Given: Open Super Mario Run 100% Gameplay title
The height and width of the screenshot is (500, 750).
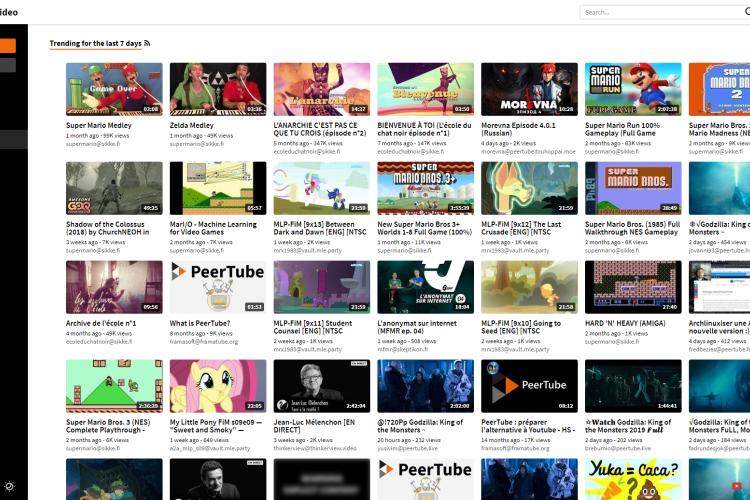Looking at the screenshot, I should click(622, 129).
